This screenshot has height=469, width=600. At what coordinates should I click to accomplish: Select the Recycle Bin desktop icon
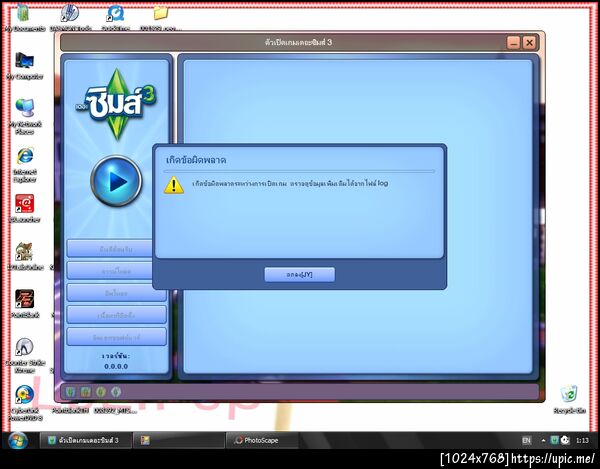click(x=569, y=399)
